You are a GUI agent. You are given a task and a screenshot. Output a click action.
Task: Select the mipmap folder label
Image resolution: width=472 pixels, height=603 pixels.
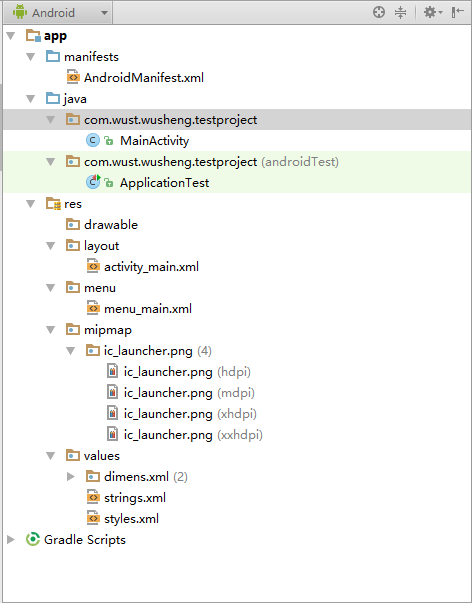(x=108, y=330)
